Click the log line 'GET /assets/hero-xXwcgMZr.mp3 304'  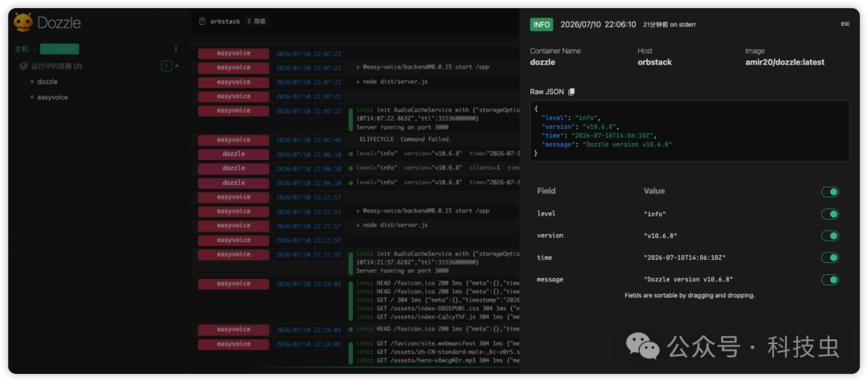click(x=437, y=360)
